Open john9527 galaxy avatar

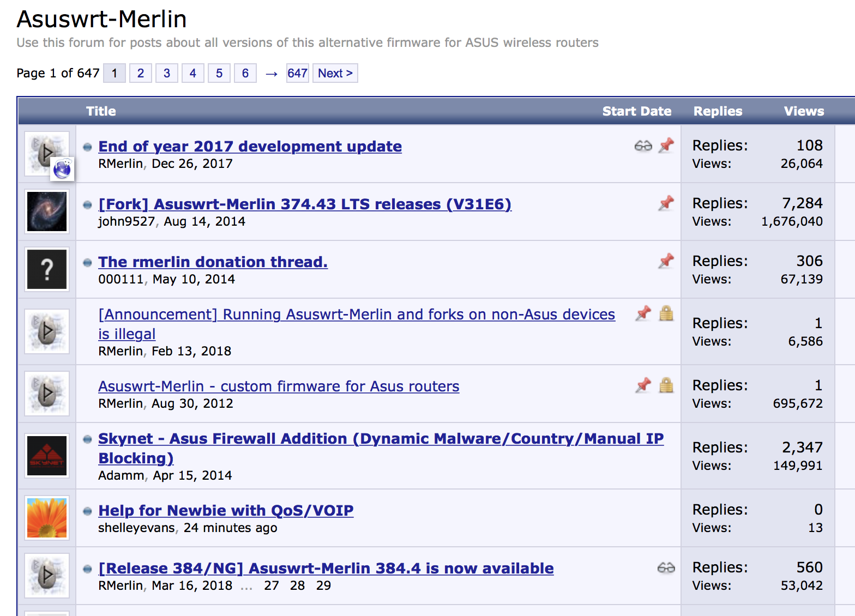click(47, 212)
